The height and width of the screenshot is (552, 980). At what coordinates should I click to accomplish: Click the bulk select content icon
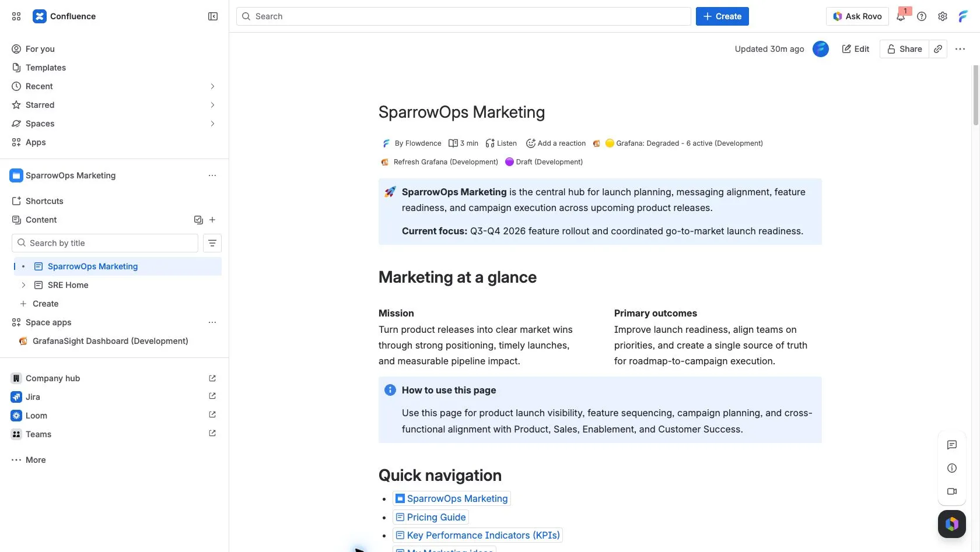point(198,220)
